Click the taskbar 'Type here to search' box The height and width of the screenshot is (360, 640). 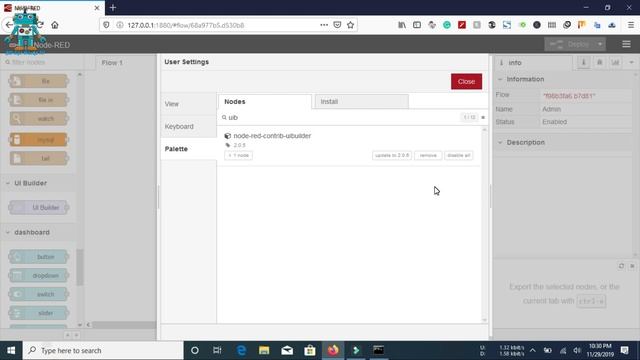pos(103,350)
